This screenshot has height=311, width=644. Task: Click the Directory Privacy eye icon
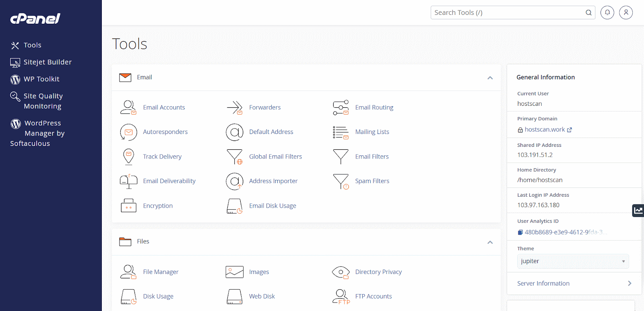[341, 272]
